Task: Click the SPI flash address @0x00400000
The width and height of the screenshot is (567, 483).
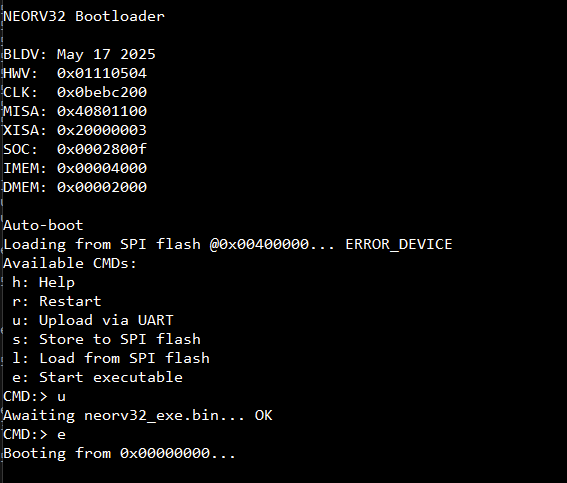Action: (259, 244)
